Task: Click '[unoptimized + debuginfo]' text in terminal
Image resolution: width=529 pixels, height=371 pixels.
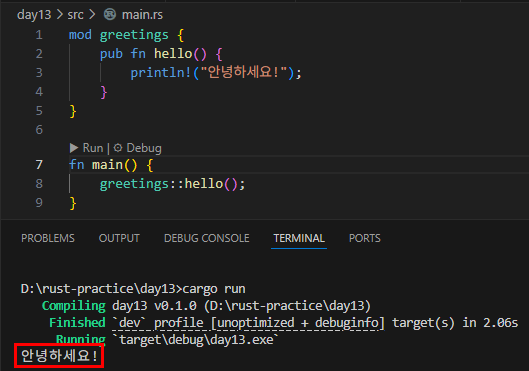Action: [298, 323]
